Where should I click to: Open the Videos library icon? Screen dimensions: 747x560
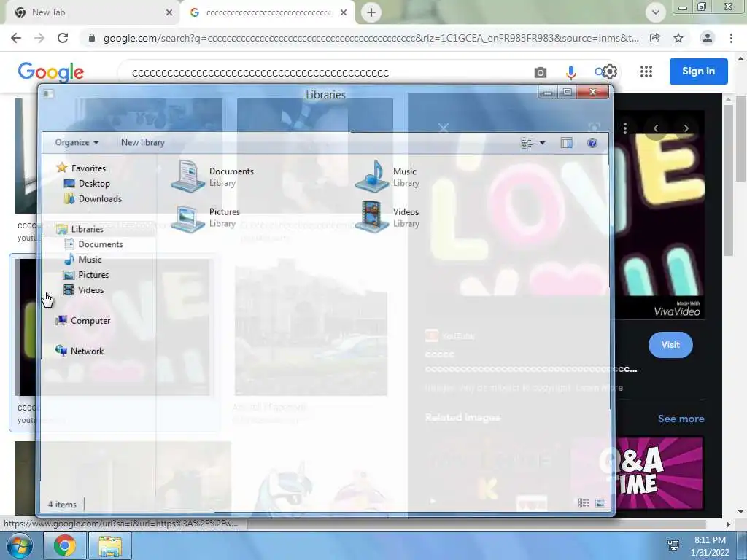pos(372,217)
